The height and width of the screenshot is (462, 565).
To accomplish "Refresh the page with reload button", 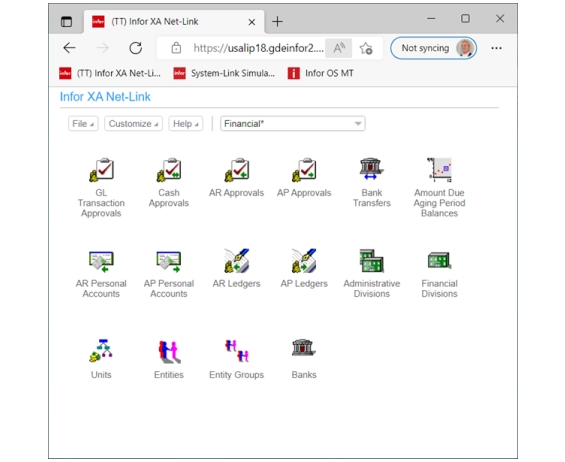I will pos(135,48).
